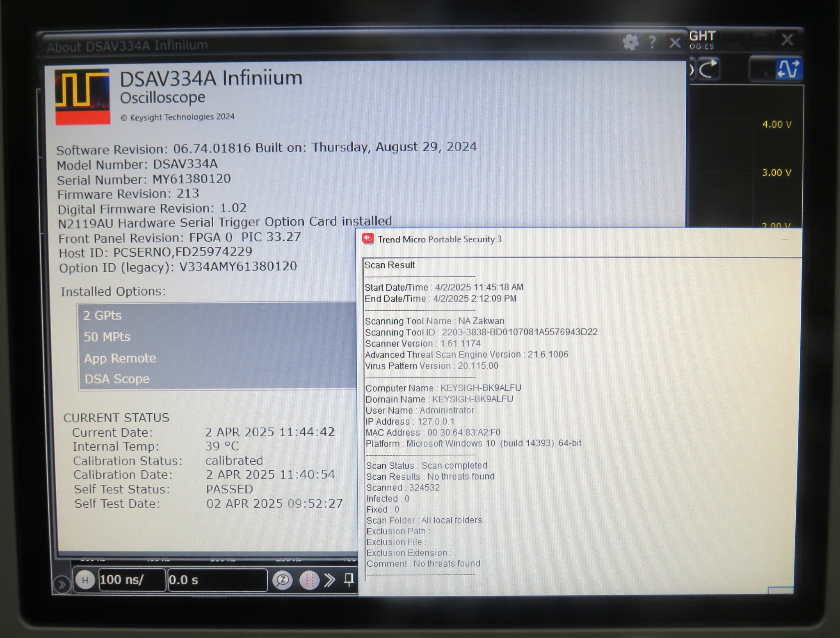Click the Redo curved arrow button
The width and height of the screenshot is (840, 638).
[708, 69]
